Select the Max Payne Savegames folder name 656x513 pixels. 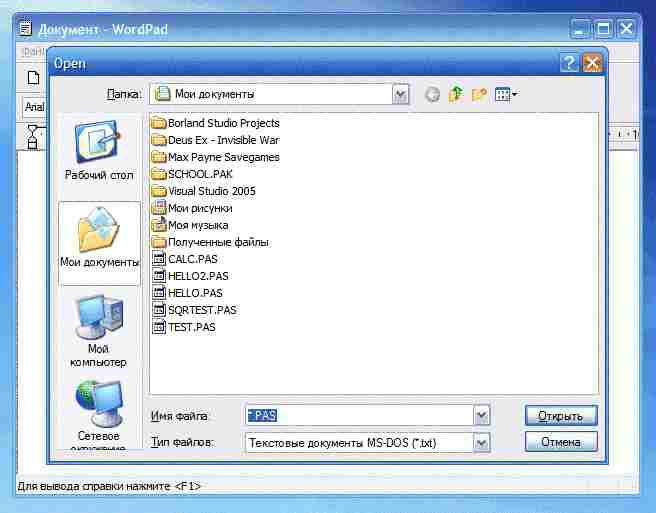click(x=223, y=157)
